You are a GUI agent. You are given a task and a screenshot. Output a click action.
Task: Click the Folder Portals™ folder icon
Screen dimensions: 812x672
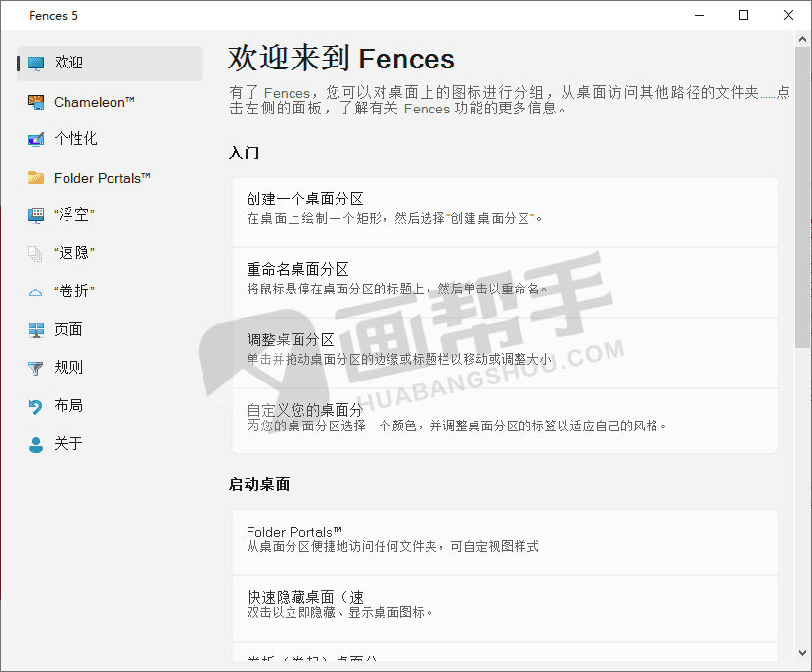(x=36, y=178)
